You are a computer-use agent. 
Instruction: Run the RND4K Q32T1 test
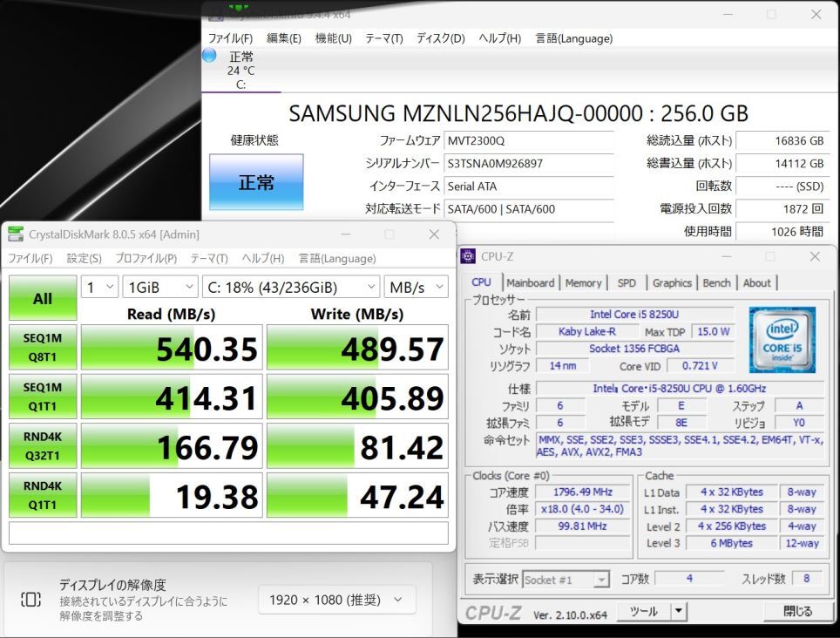pyautogui.click(x=43, y=445)
